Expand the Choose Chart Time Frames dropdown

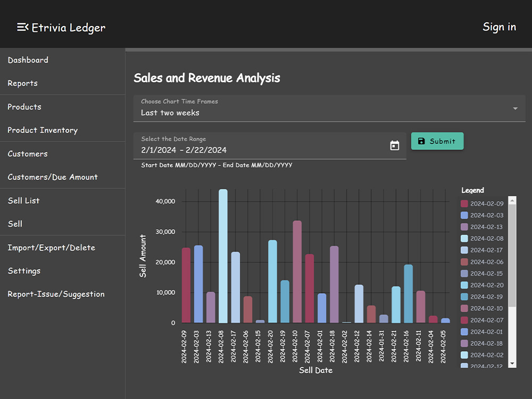tap(329, 108)
